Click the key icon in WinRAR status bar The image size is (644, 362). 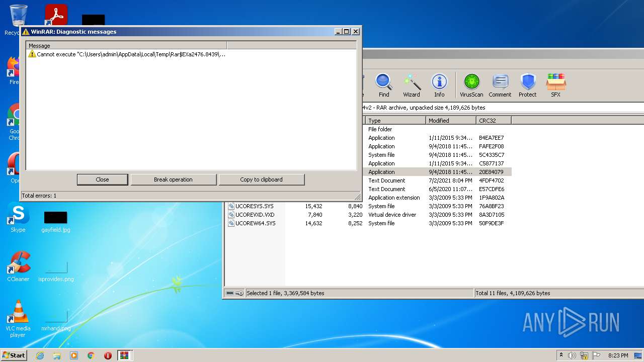click(x=239, y=293)
